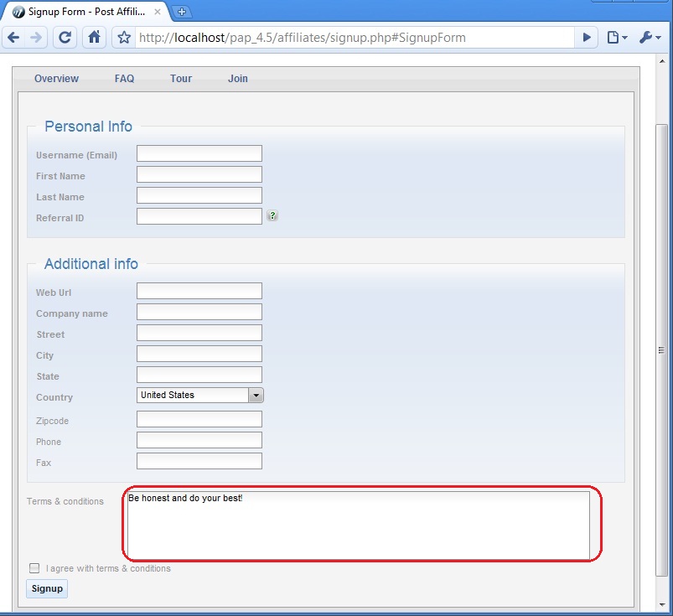Submit the form with Signup button
The width and height of the screenshot is (673, 616).
pos(47,588)
